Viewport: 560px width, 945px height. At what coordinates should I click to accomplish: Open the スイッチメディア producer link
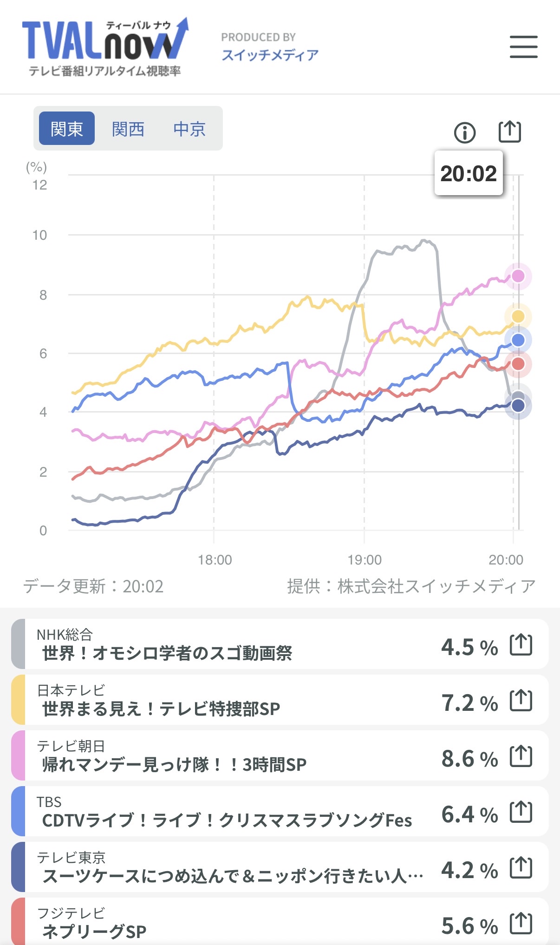[x=270, y=55]
